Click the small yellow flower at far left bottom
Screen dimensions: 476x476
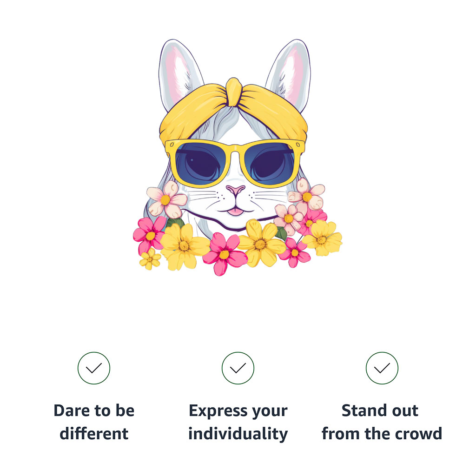tap(150, 259)
